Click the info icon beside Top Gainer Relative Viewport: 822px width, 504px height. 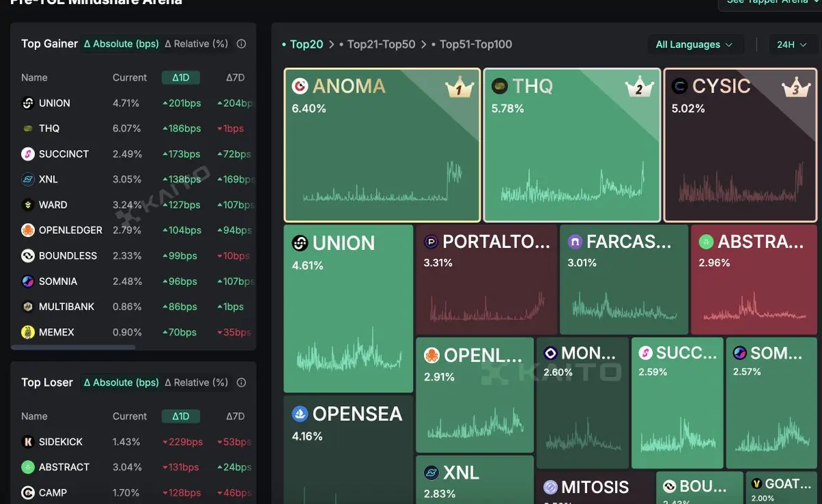[241, 44]
